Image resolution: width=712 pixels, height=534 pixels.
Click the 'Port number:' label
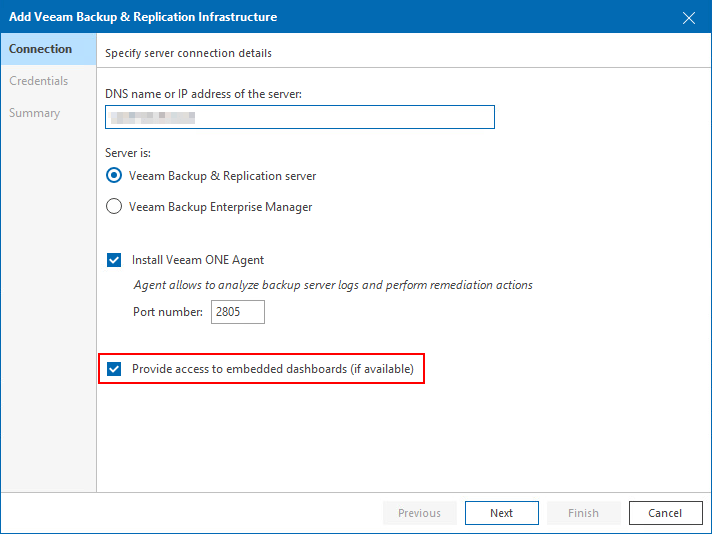click(168, 312)
